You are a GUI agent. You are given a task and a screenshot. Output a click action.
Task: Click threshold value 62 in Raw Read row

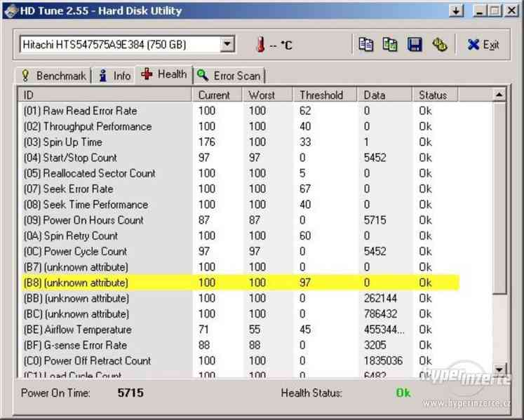click(305, 111)
